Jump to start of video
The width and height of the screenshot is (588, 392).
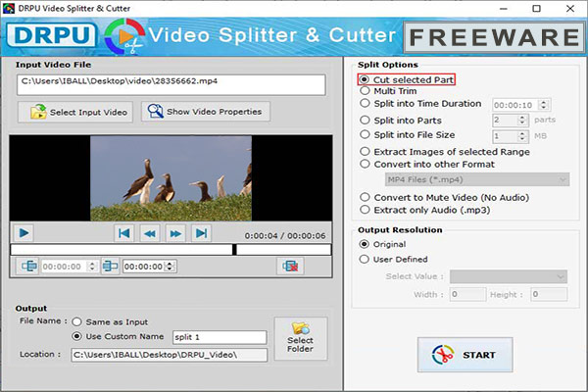124,233
